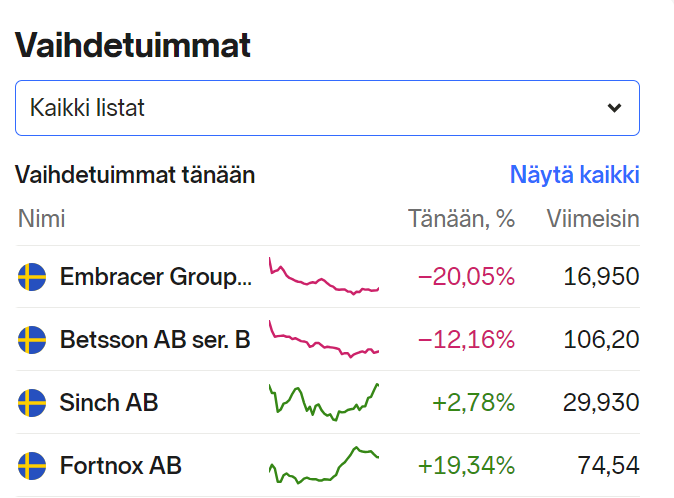Open the Kaikki listat dropdown
This screenshot has height=498, width=674.
tap(327, 108)
